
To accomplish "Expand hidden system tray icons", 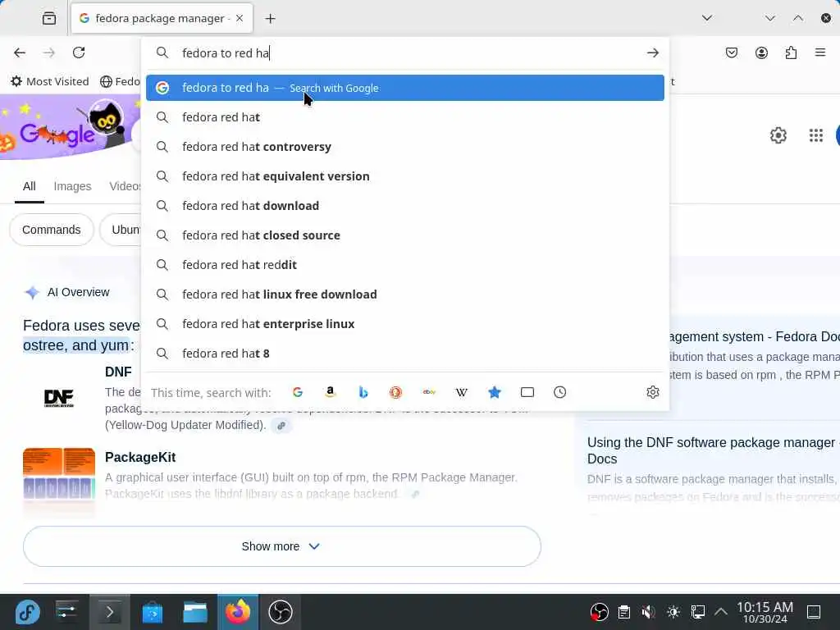I will pyautogui.click(x=721, y=611).
